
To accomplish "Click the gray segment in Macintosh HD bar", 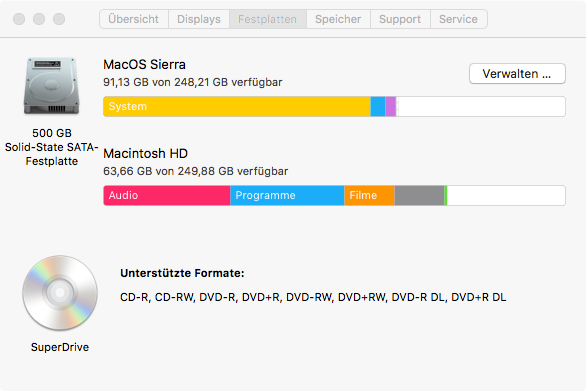I will click(x=419, y=196).
